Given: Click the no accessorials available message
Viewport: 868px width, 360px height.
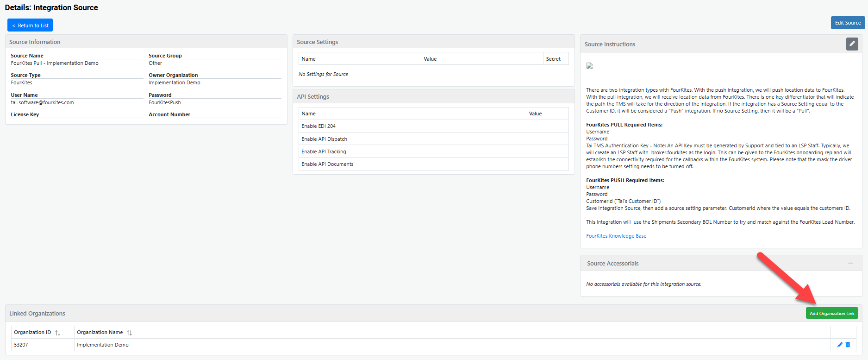Looking at the screenshot, I should pos(643,284).
